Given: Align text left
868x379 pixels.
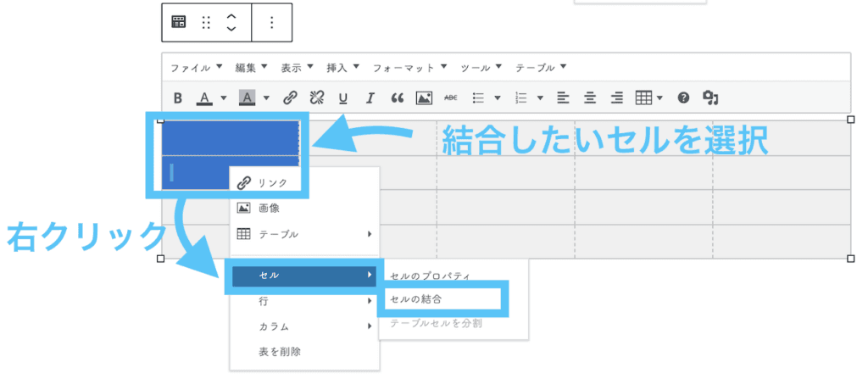Looking at the screenshot, I should point(563,98).
